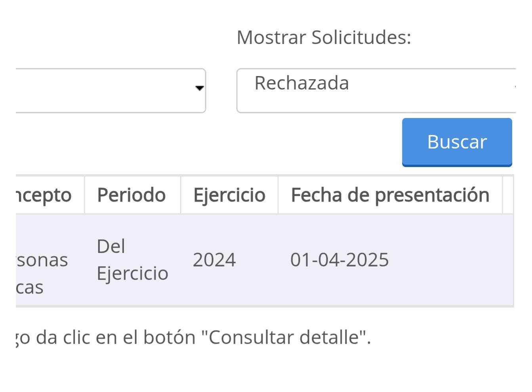532x392 pixels.
Task: Click the "Mostrar Solicitudes:" label
Action: coord(324,38)
